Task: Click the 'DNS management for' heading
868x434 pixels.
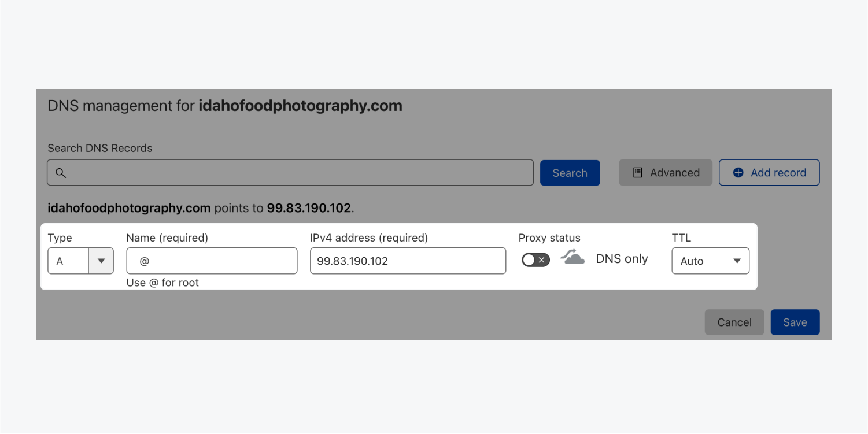Action: point(225,106)
